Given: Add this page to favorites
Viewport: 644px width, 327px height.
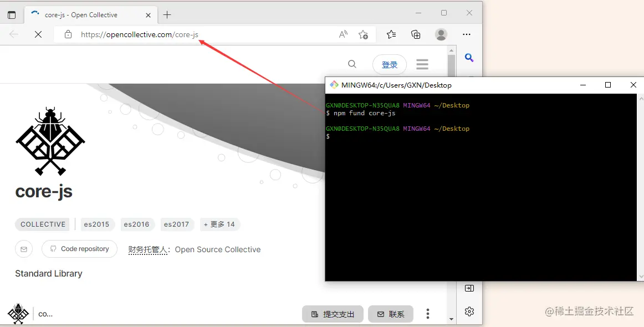Looking at the screenshot, I should 363,34.
